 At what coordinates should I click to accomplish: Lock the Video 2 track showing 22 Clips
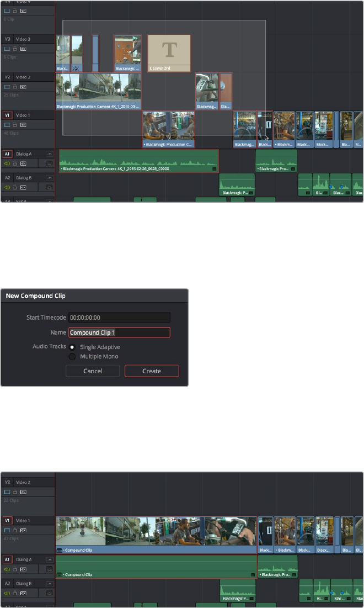coord(15,492)
